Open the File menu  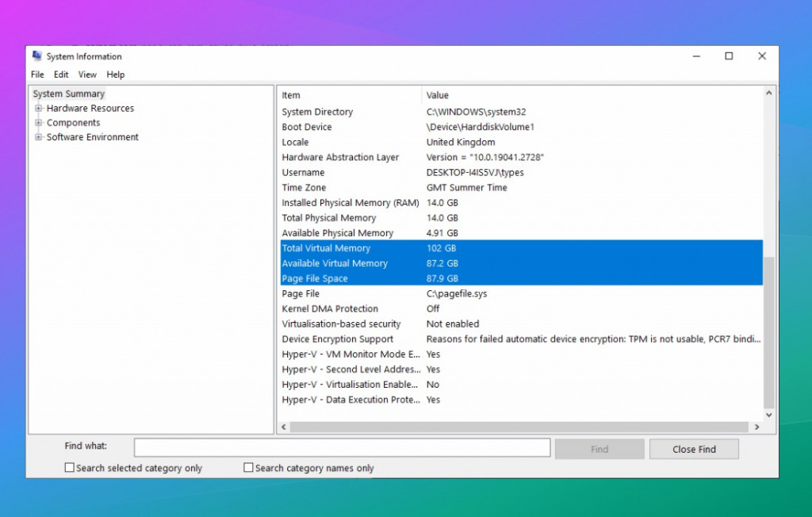tap(36, 74)
